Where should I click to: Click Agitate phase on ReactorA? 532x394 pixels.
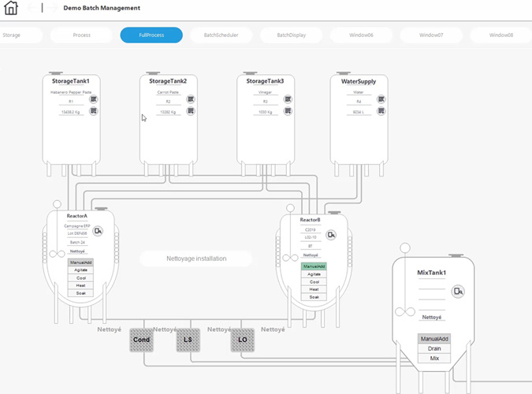[80, 269]
